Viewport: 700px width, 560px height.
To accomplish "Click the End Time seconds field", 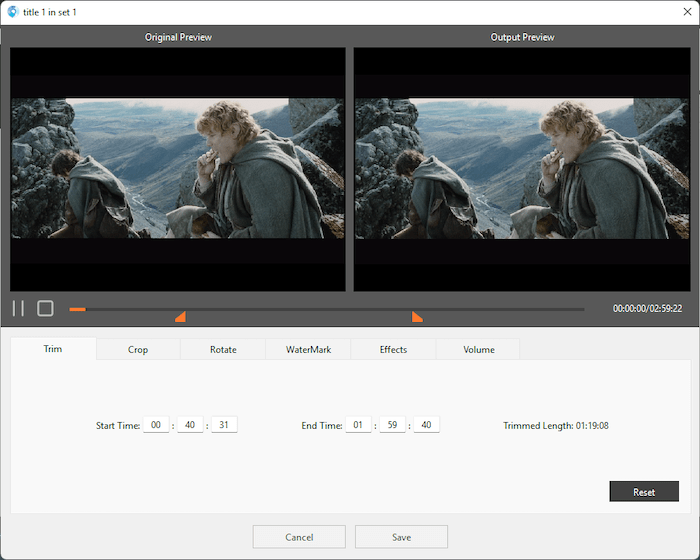I will point(426,425).
